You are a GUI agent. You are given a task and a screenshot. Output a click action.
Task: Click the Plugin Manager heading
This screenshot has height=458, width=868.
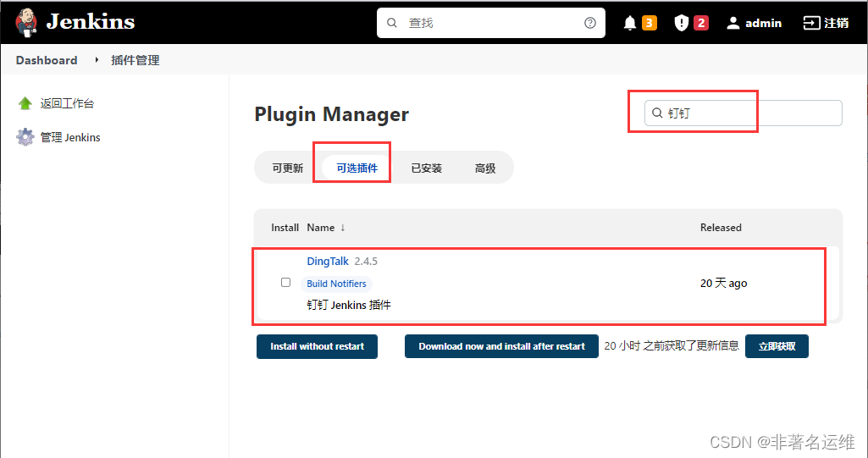(x=332, y=114)
